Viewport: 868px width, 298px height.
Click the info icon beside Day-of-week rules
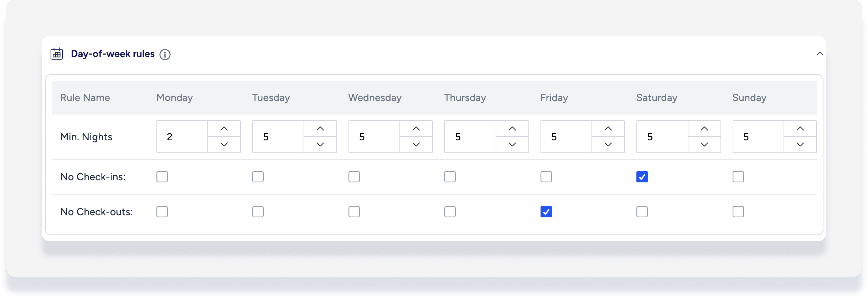(165, 55)
